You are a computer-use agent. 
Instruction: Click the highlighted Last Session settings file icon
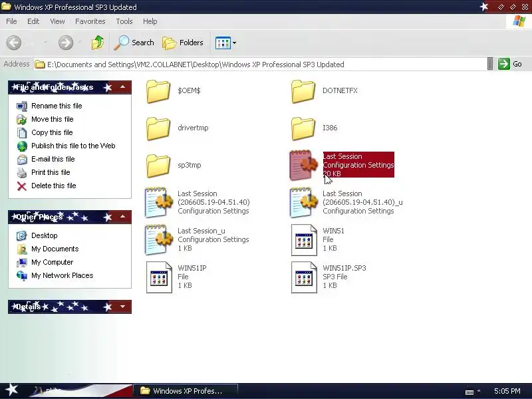click(303, 165)
